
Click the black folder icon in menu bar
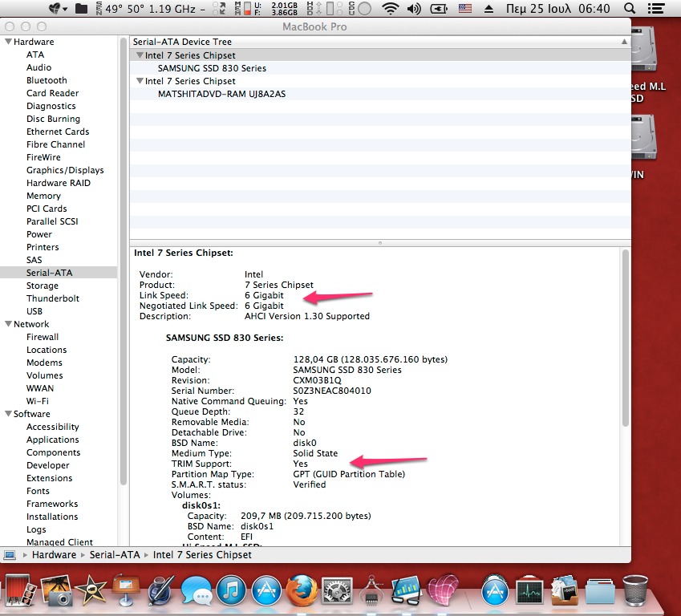[x=81, y=8]
